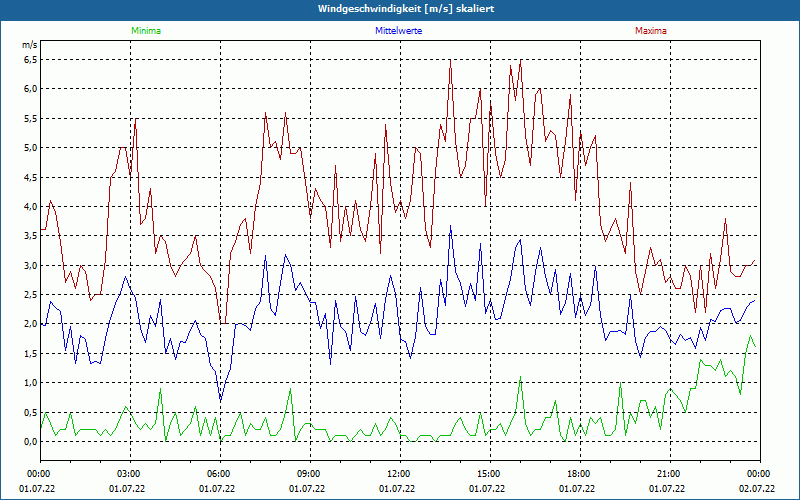This screenshot has height=500, width=800.
Task: Click the "09:00" time axis label
Action: point(310,474)
